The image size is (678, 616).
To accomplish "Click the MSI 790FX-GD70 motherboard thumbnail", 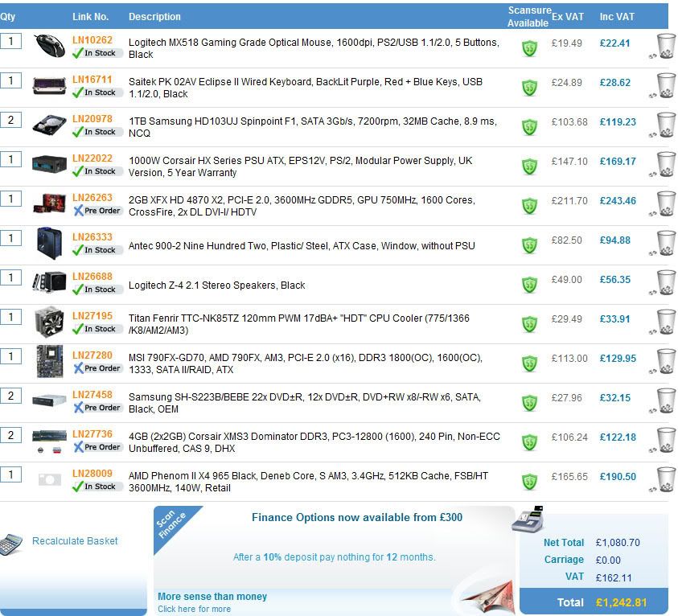I will (49, 361).
